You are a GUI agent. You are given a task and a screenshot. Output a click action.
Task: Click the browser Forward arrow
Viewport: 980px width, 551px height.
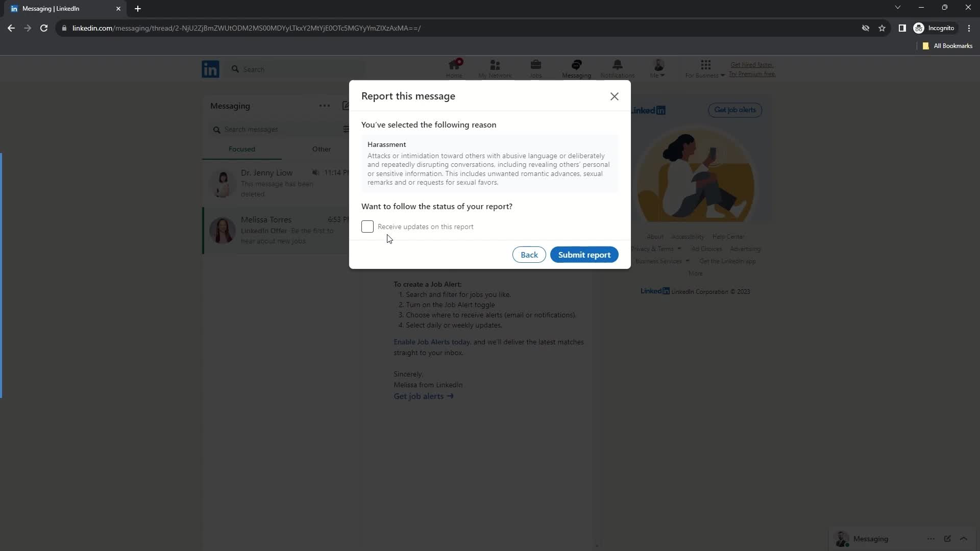coord(28,28)
